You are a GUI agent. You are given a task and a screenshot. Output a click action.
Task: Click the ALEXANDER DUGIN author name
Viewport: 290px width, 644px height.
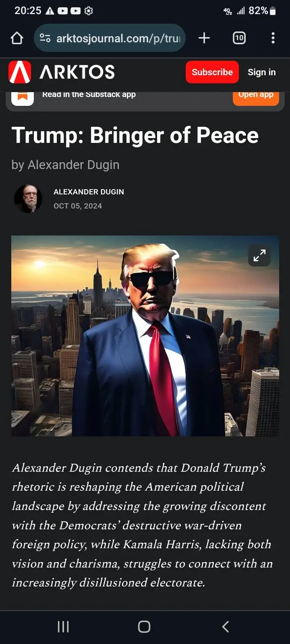pyautogui.click(x=89, y=192)
